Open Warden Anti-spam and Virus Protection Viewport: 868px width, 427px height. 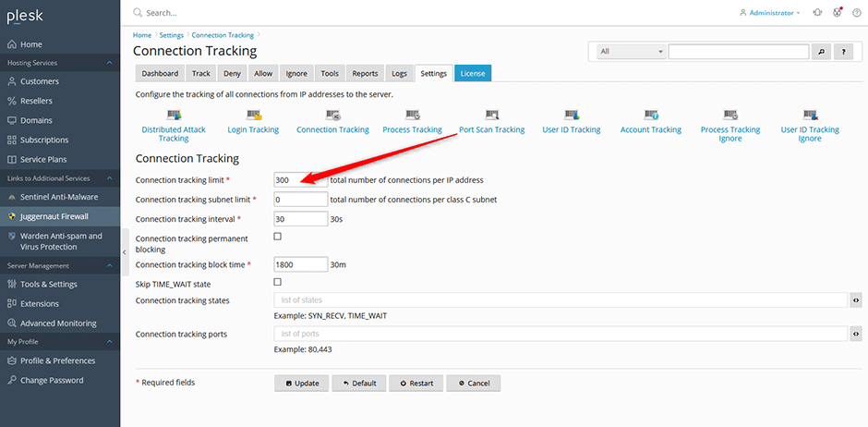[60, 241]
